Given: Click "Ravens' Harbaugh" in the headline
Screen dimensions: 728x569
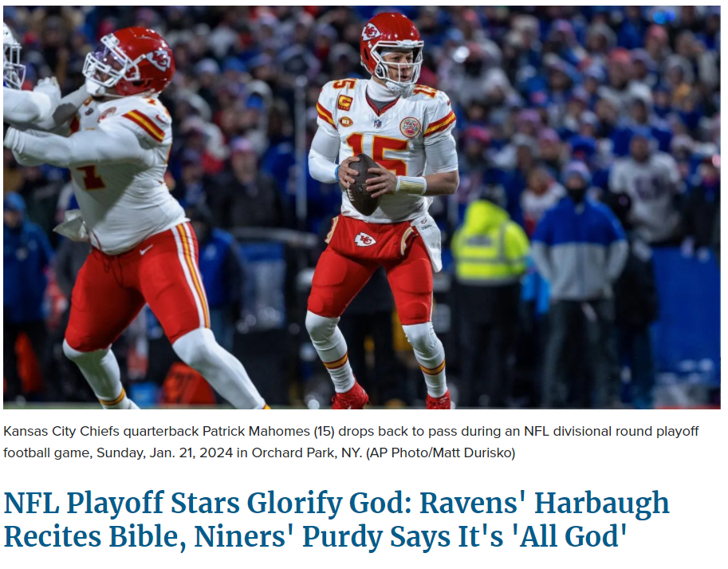Looking at the screenshot, I should [544, 503].
